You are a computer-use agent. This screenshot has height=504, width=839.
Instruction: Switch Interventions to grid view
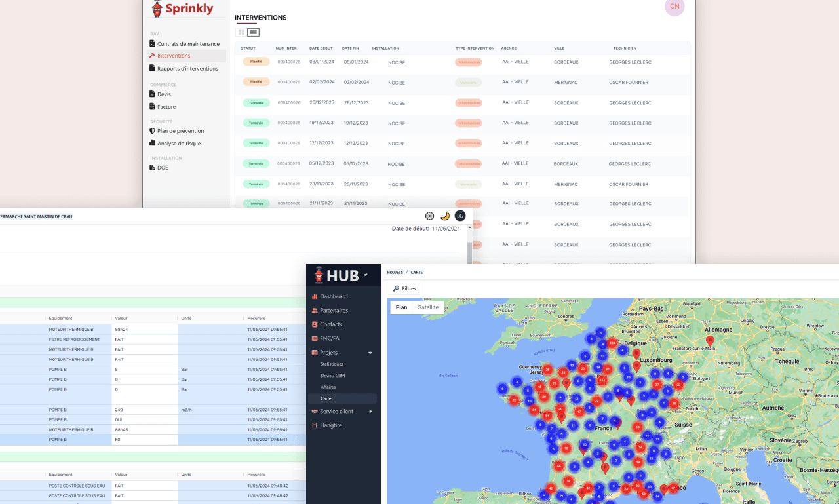point(241,32)
